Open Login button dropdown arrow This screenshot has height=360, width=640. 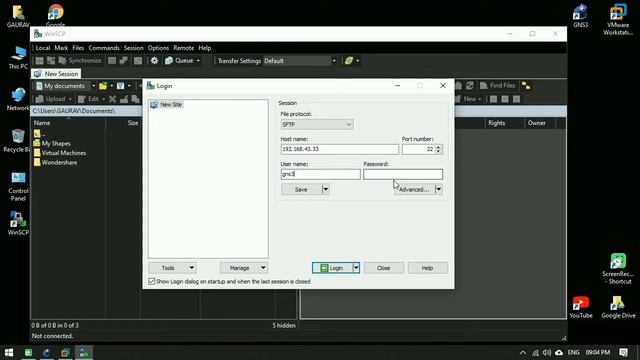[356, 268]
